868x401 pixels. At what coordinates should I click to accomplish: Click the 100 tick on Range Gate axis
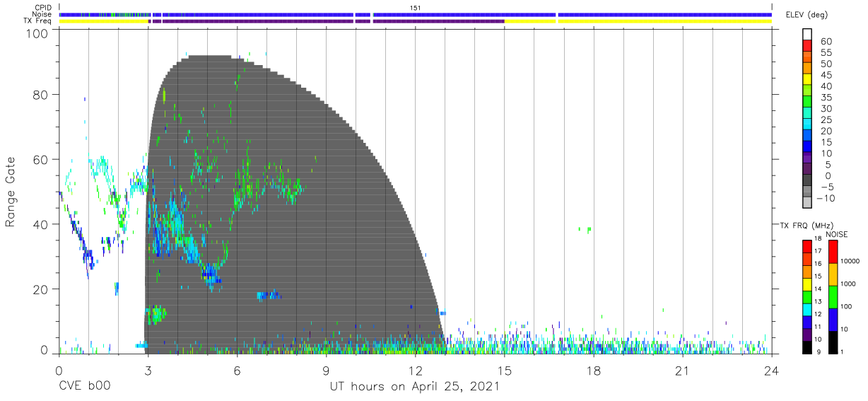pos(37,33)
